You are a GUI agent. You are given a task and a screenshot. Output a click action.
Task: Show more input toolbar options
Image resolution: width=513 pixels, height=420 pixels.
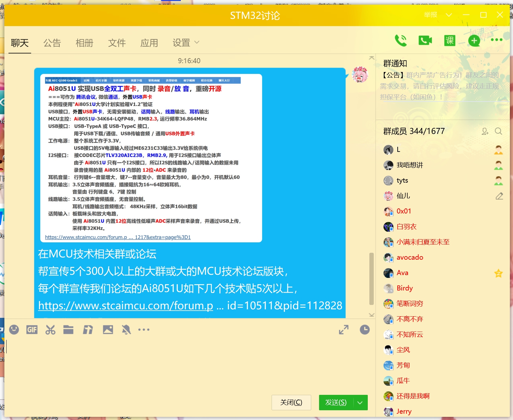pyautogui.click(x=144, y=329)
